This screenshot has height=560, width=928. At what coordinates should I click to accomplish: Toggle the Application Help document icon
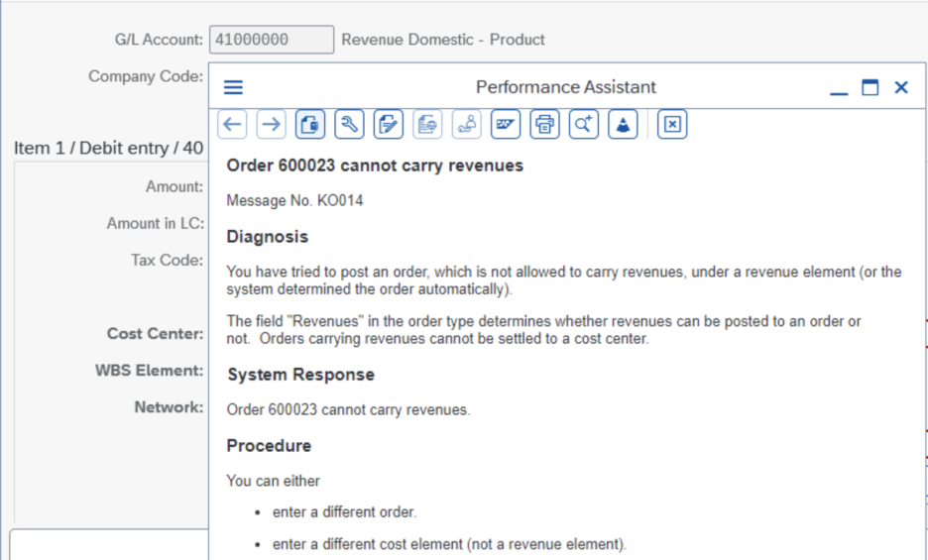pos(310,124)
